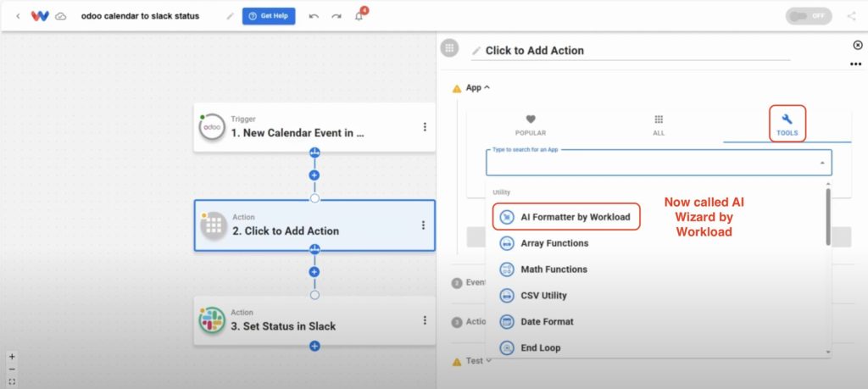Edit workflow name with pencil icon
The width and height of the screenshot is (868, 389).
tap(231, 16)
